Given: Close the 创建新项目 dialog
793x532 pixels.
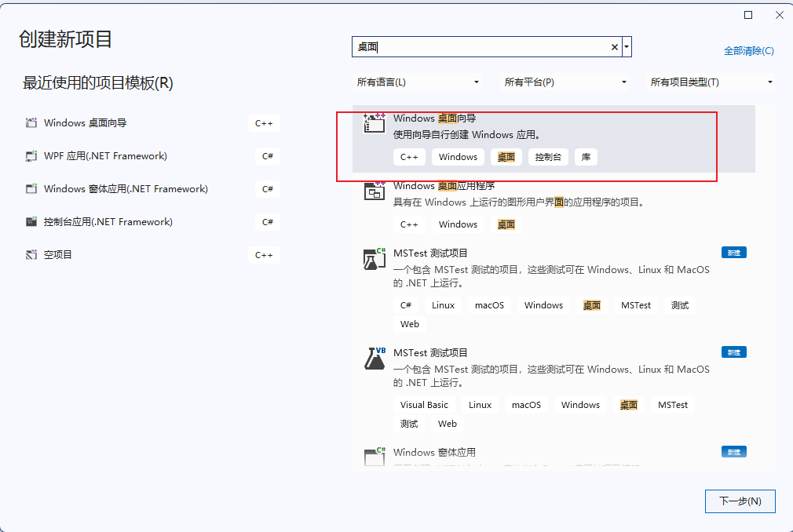Looking at the screenshot, I should pos(780,15).
